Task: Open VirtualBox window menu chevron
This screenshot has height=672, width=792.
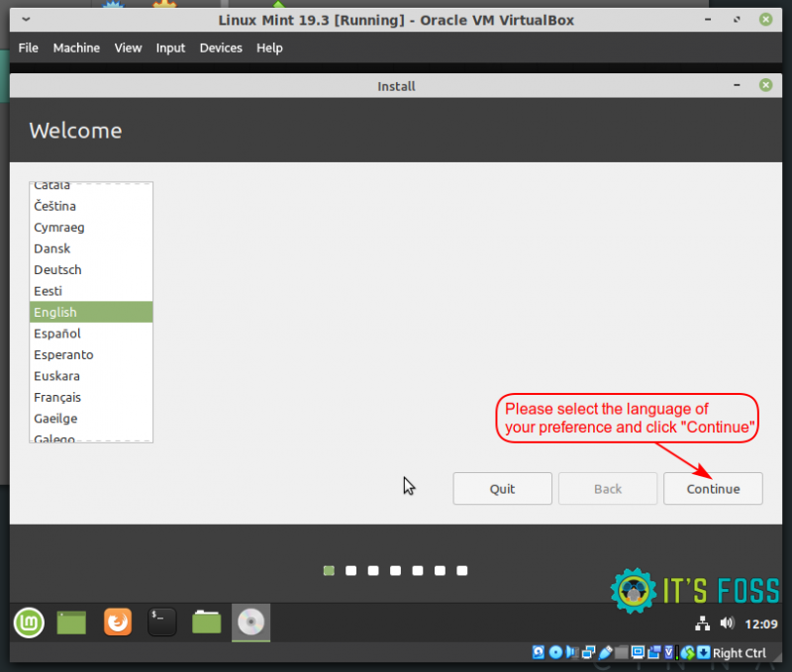Action: pos(27,19)
